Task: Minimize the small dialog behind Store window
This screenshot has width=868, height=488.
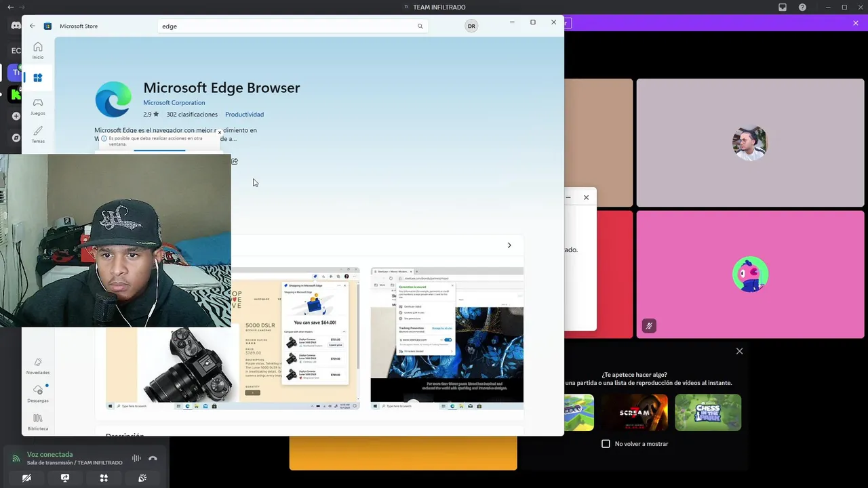Action: [568, 198]
